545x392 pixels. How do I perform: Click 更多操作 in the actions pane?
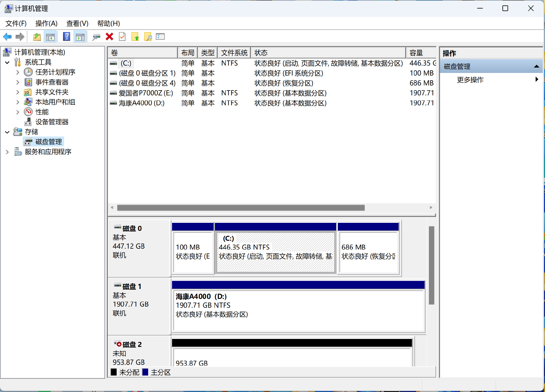(470, 80)
